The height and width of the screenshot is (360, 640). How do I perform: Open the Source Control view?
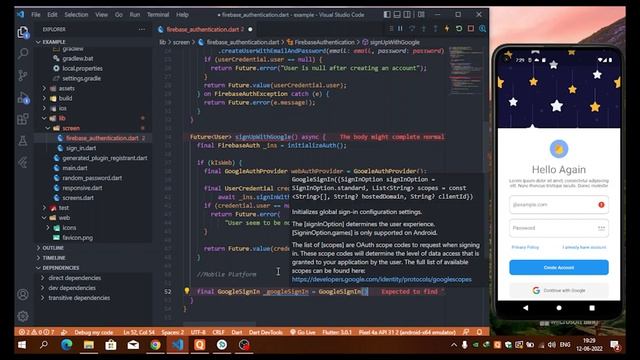[x=23, y=75]
